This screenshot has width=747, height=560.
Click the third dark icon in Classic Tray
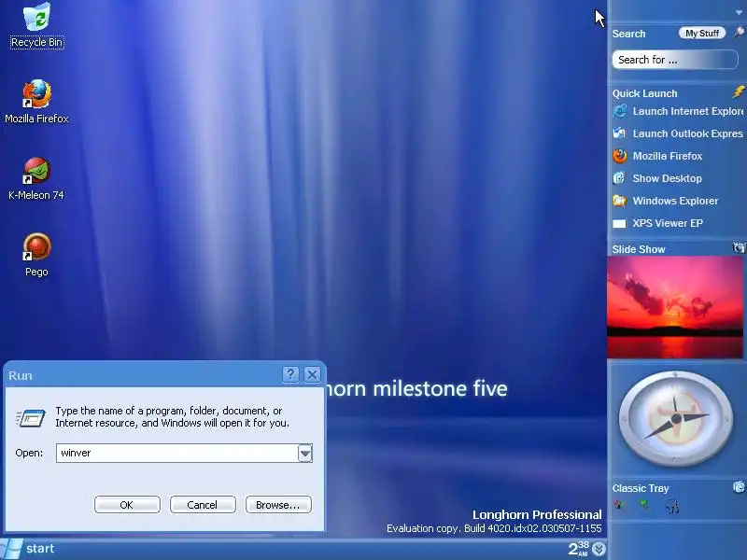672,506
